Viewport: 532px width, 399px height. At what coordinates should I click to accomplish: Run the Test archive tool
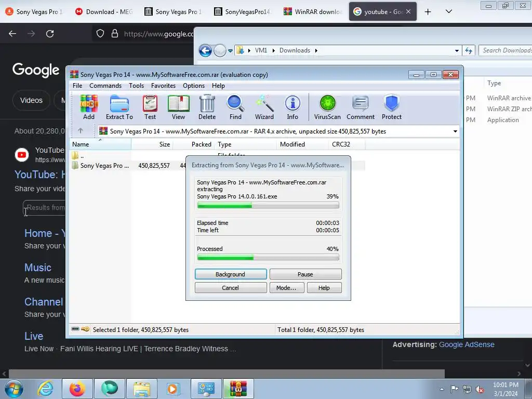click(x=150, y=107)
